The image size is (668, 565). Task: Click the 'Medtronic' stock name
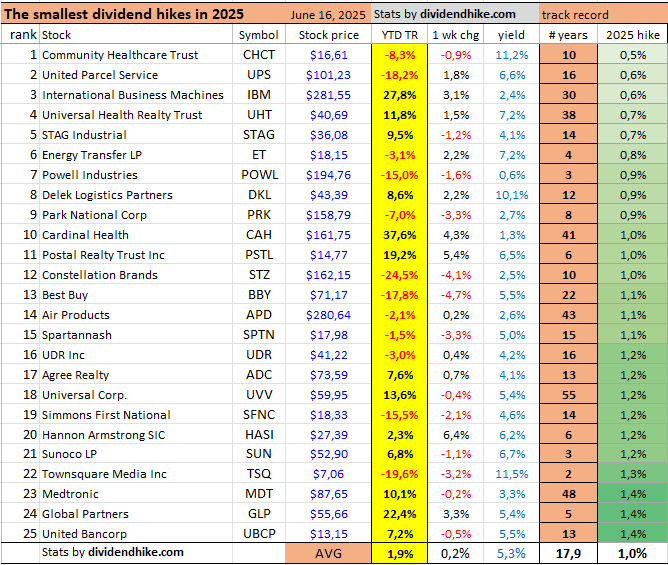70,494
